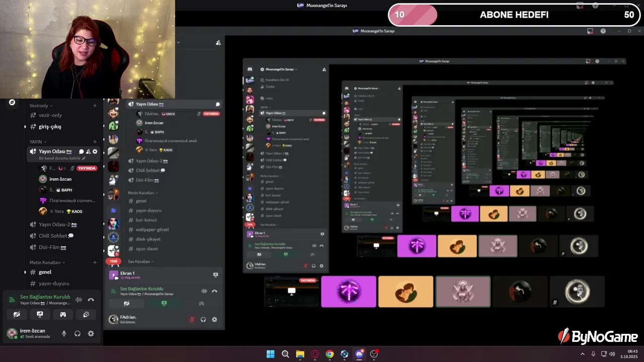This screenshot has width=644, height=362.
Task: Hang up call in FAdrian.'s shared voice panel
Action: click(x=214, y=291)
